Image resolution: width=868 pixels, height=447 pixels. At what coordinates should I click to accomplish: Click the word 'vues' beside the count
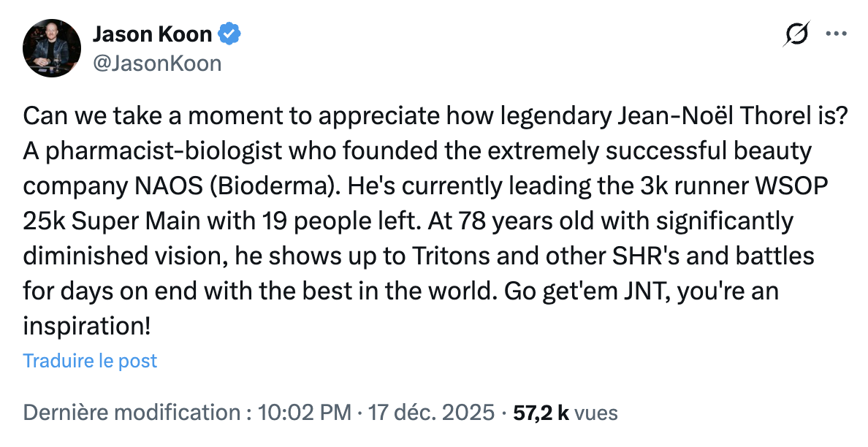click(x=596, y=413)
